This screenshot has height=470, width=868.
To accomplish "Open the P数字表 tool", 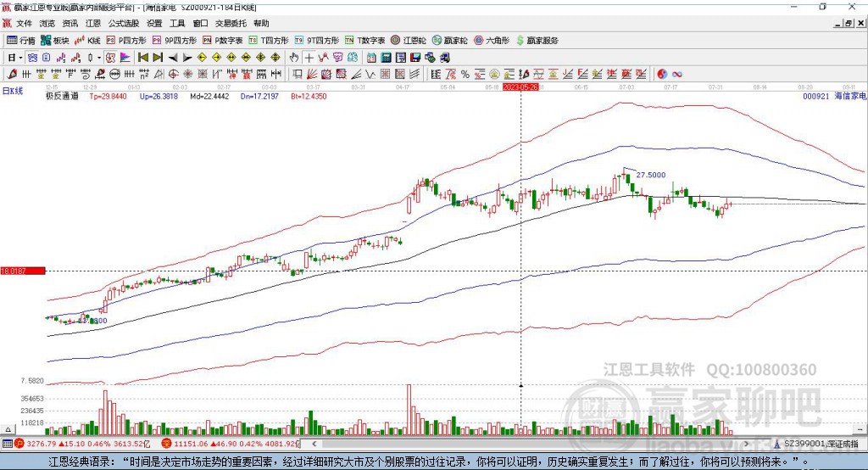I will [223, 41].
